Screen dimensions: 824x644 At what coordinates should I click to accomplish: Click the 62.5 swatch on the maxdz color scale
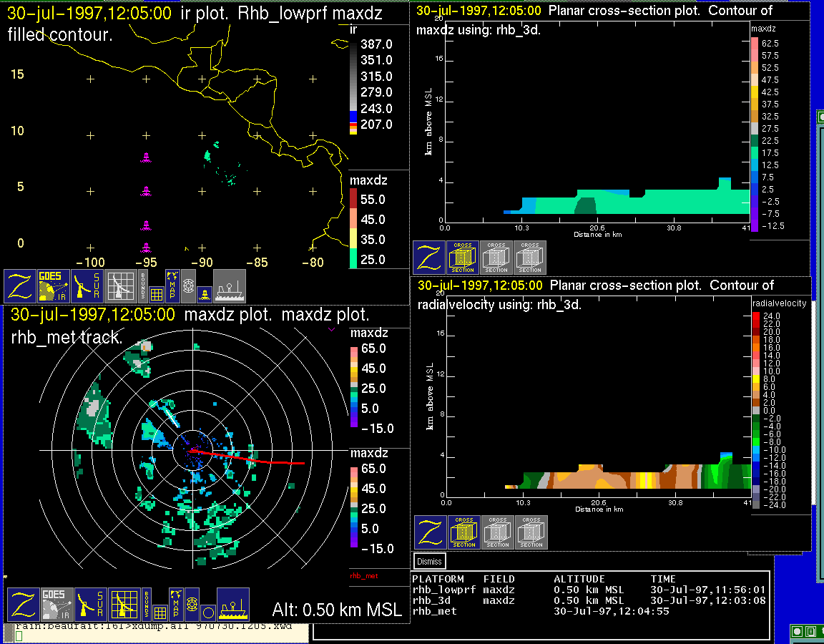(x=754, y=44)
